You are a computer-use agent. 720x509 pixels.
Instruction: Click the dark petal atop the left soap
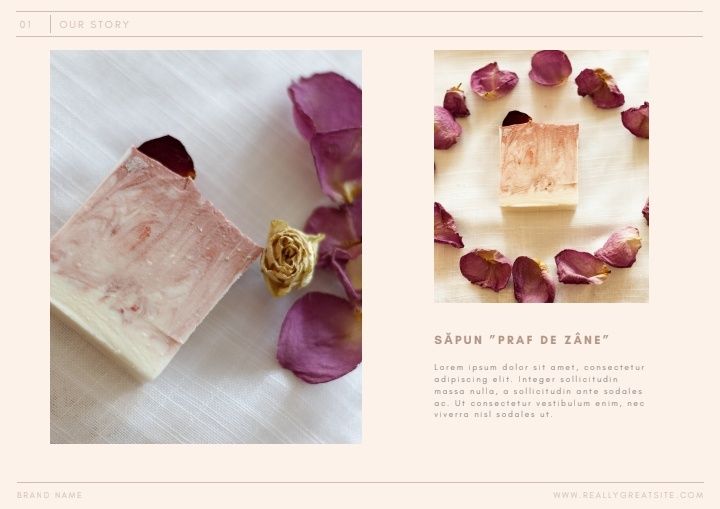point(168,156)
